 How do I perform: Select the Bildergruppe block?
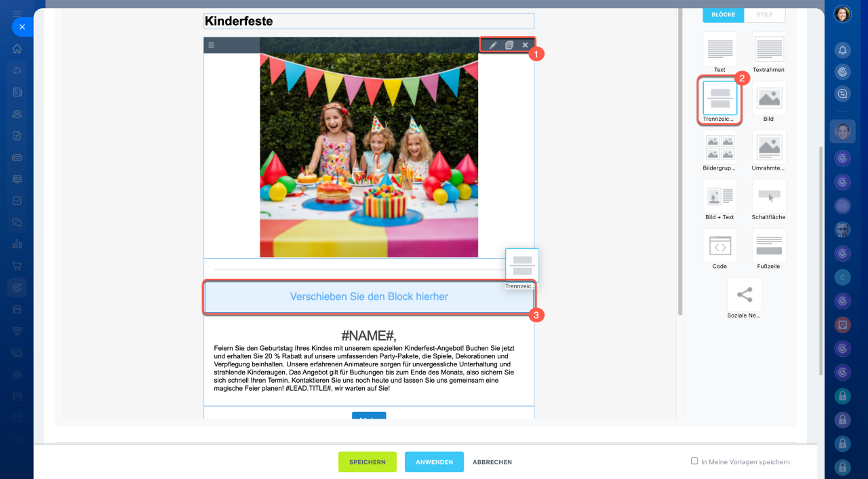719,151
